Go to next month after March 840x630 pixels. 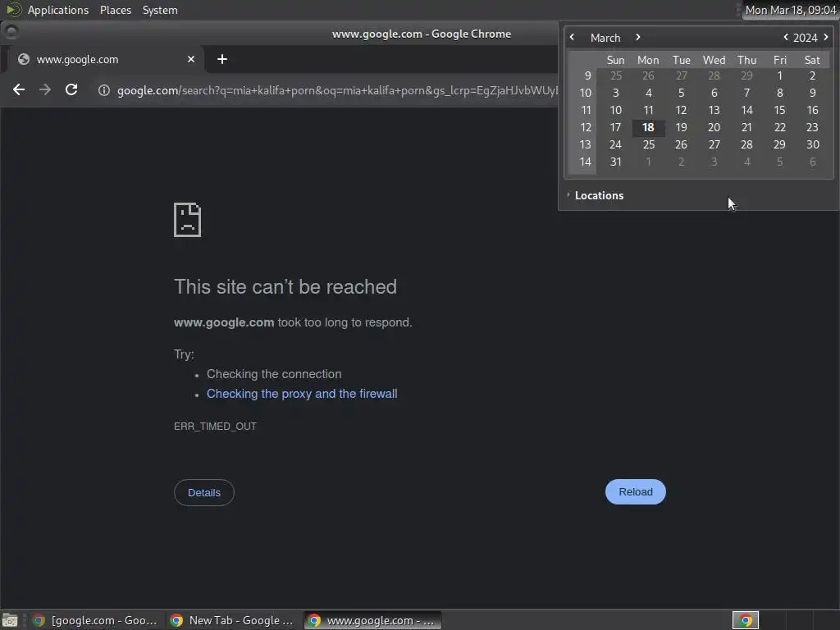(x=637, y=37)
